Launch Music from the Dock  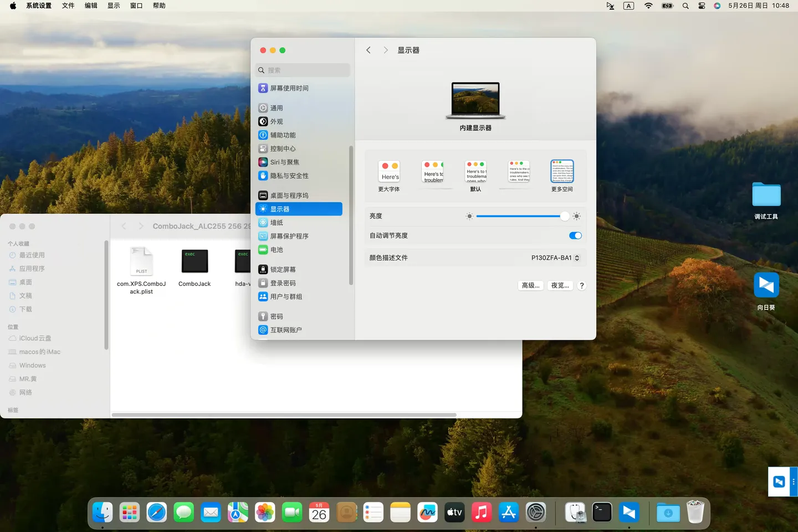click(481, 512)
